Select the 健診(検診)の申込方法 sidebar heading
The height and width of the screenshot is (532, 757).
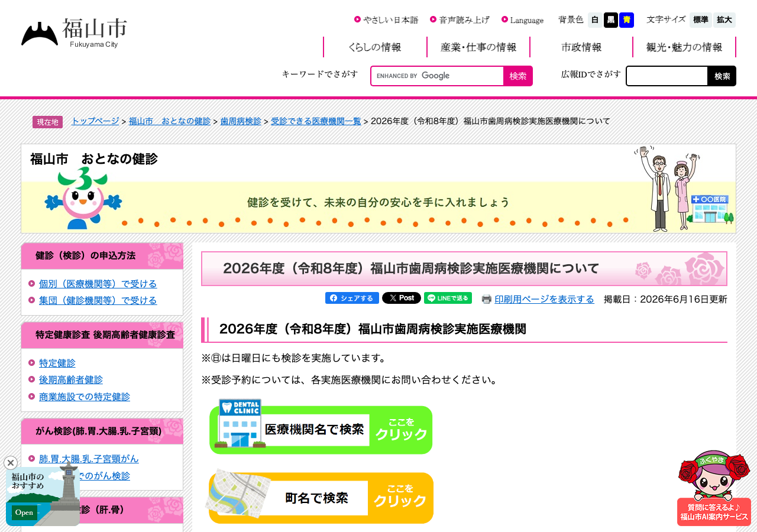tap(102, 256)
